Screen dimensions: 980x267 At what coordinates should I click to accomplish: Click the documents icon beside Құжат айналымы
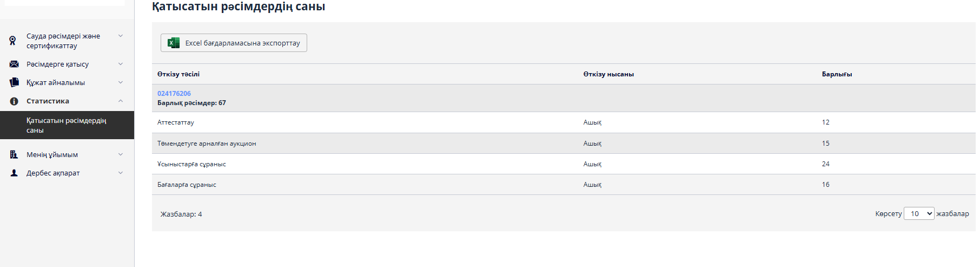click(14, 82)
